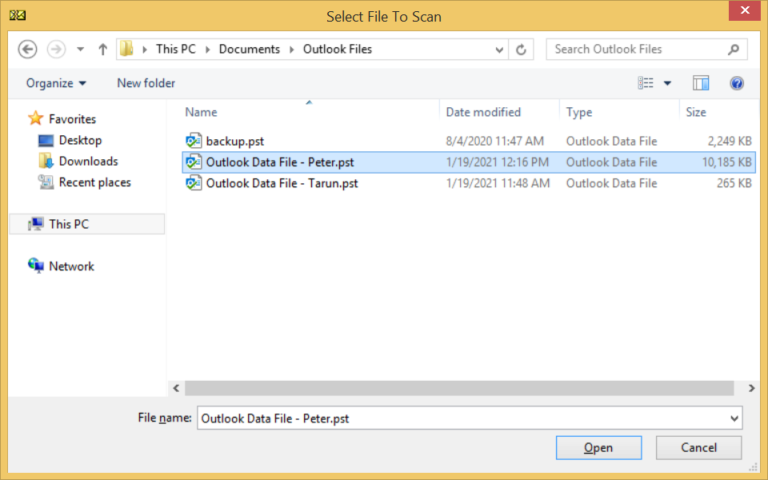The height and width of the screenshot is (480, 768).
Task: Select the backup.pst file icon
Action: (x=193, y=141)
